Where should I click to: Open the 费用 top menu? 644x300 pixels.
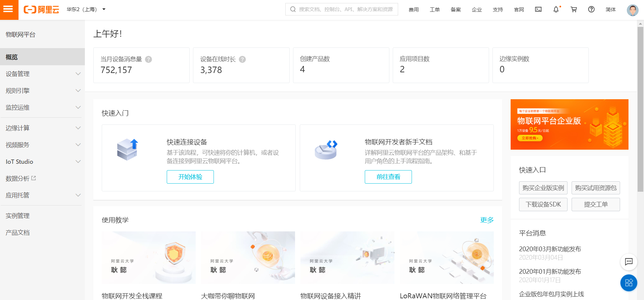414,9
